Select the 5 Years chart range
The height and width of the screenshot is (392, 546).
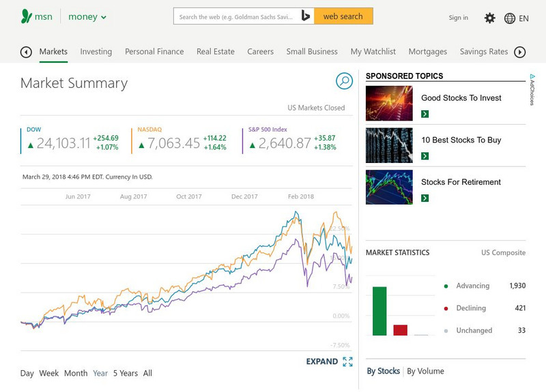pyautogui.click(x=125, y=373)
